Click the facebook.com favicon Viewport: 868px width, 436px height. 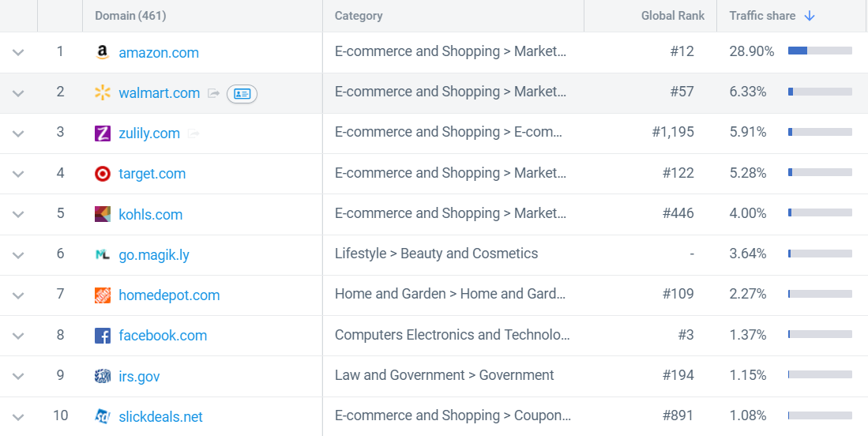[103, 336]
